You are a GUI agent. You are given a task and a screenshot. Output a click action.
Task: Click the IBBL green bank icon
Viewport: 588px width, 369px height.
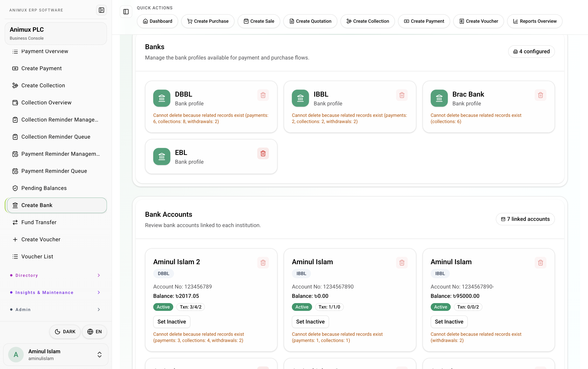tap(300, 98)
